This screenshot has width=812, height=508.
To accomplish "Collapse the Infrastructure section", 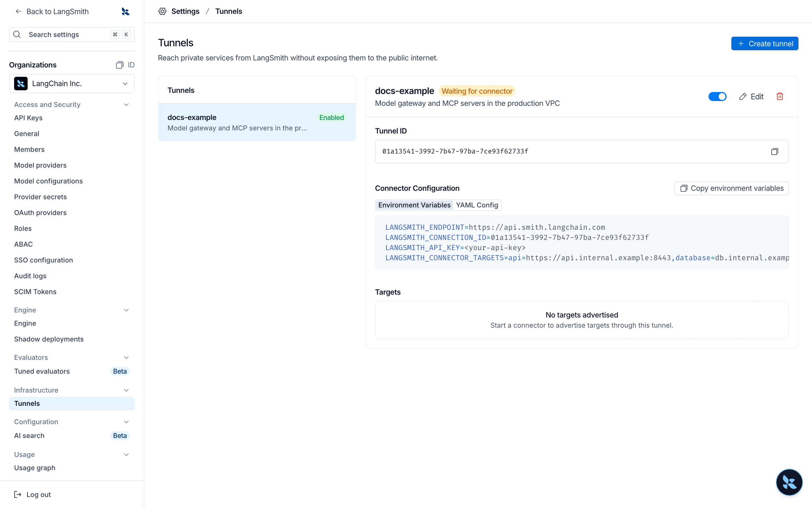I will point(126,390).
